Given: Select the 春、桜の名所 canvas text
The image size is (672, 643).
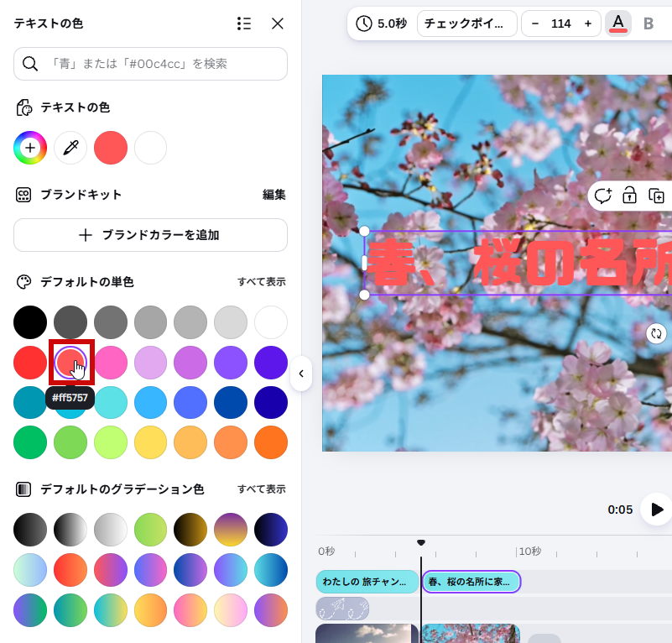Looking at the screenshot, I should point(519,263).
